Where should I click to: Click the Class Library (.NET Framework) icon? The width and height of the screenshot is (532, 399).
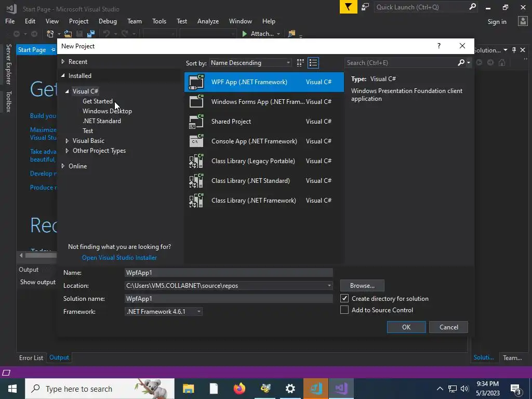196,200
